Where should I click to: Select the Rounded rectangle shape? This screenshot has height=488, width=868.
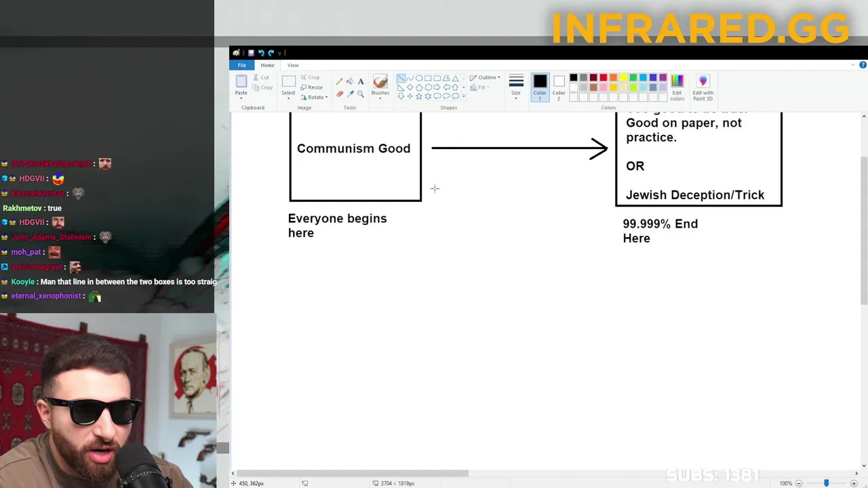(437, 78)
